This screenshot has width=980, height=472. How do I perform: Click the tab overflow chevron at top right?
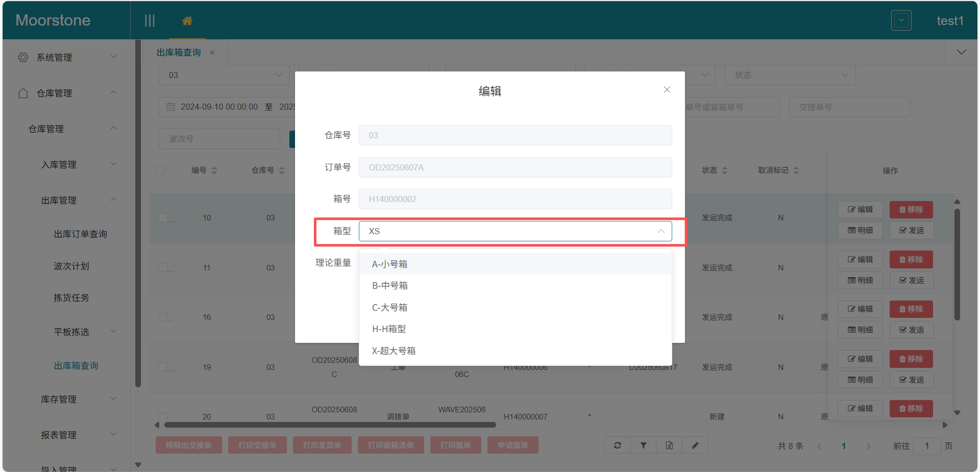tap(962, 52)
